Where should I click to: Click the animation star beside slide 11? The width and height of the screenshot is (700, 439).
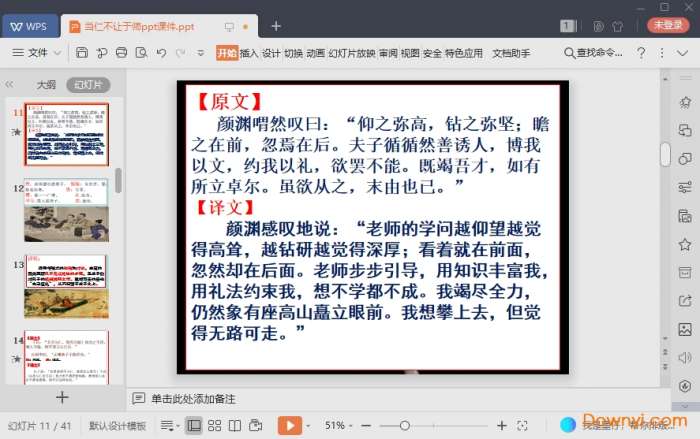(17, 132)
